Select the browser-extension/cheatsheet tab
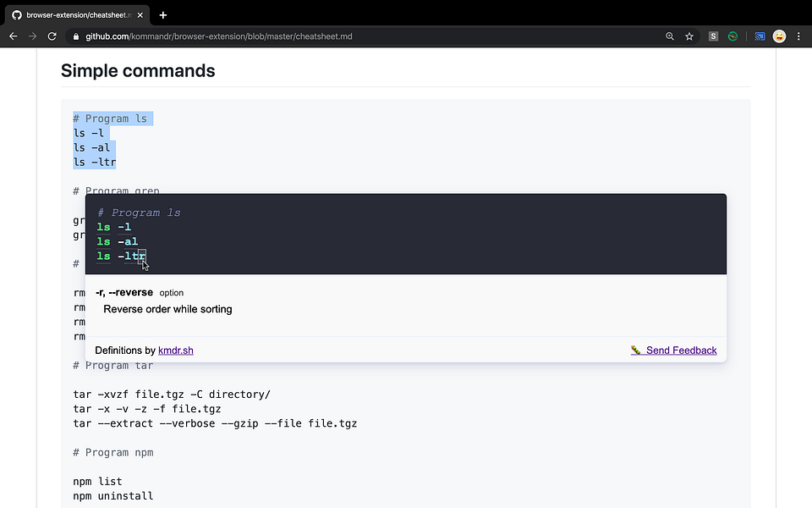 pos(78,15)
